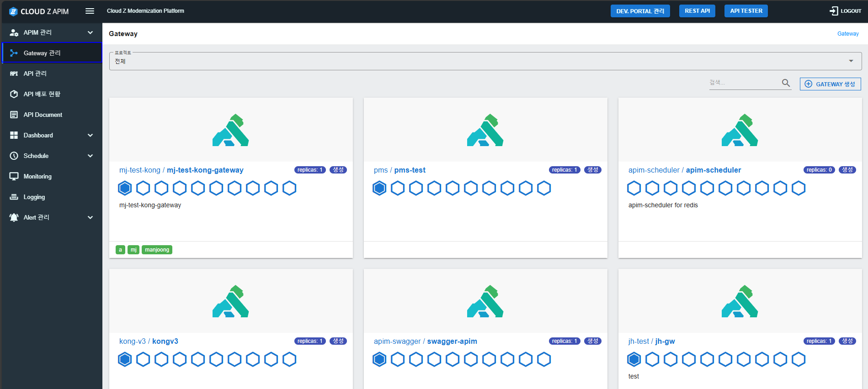Click Kong logo on jh-gw card
The image size is (868, 389).
pos(740,301)
